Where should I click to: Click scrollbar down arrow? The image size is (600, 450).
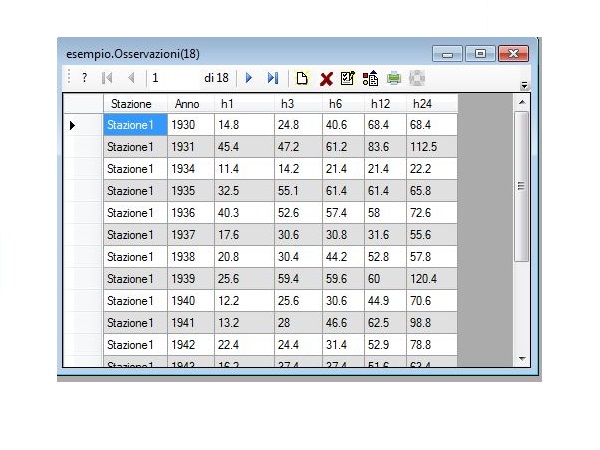[522, 359]
